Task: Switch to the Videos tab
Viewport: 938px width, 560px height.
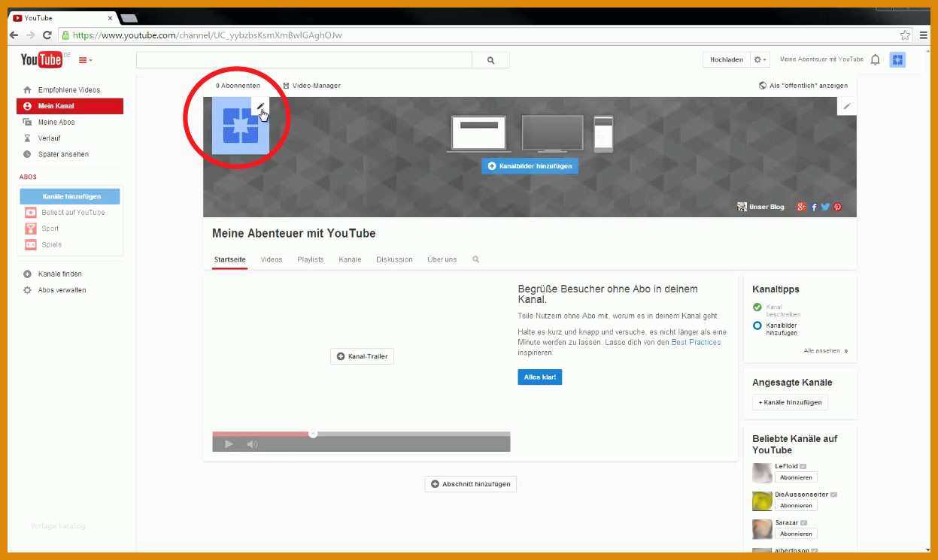Action: pos(272,259)
